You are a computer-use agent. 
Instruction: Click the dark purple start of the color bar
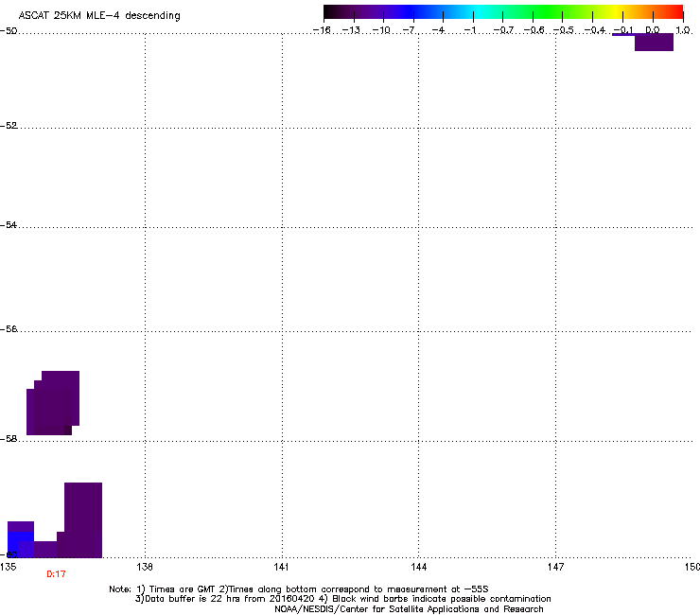point(333,11)
